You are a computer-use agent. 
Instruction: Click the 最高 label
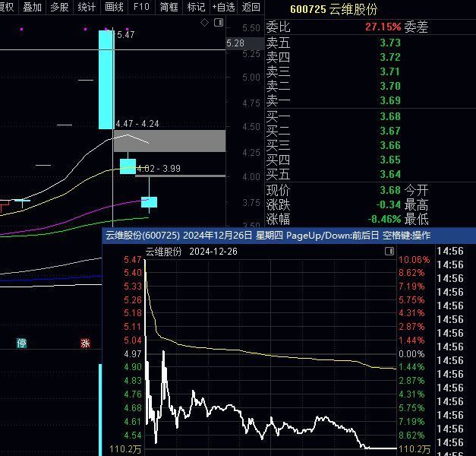click(x=416, y=204)
